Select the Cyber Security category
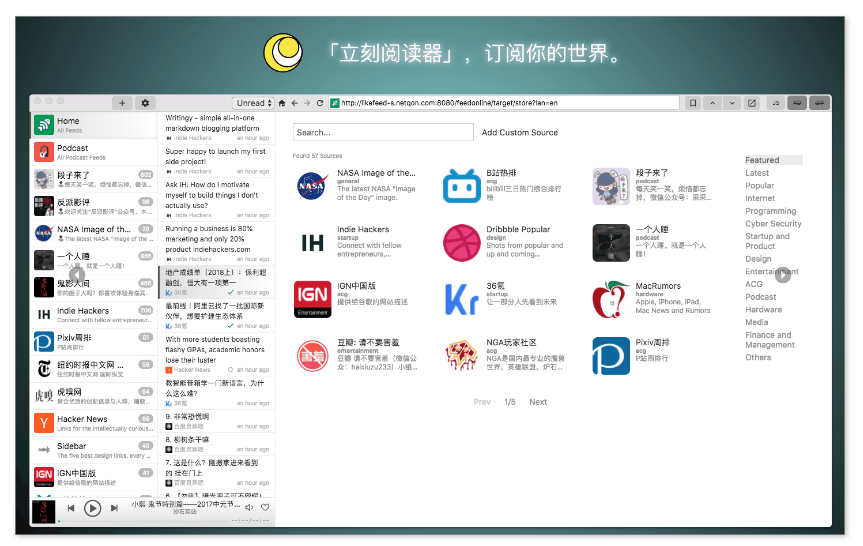The image size is (863, 546). click(773, 224)
